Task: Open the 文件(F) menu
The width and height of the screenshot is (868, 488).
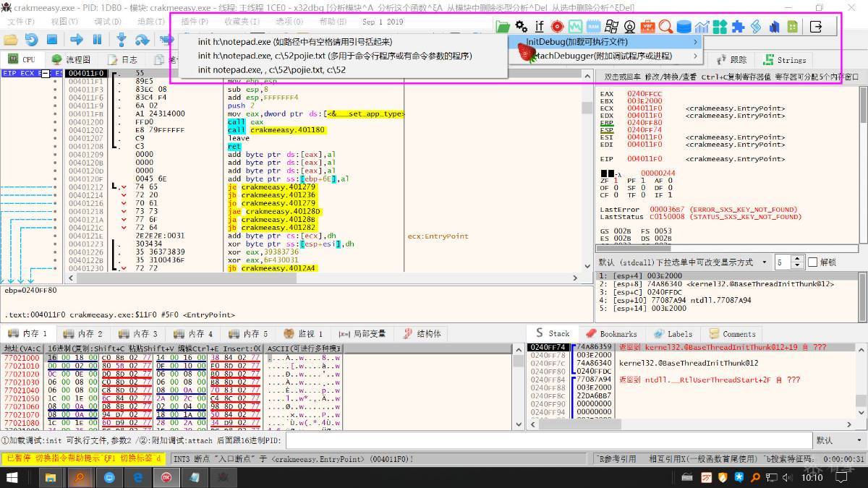Action: click(20, 22)
